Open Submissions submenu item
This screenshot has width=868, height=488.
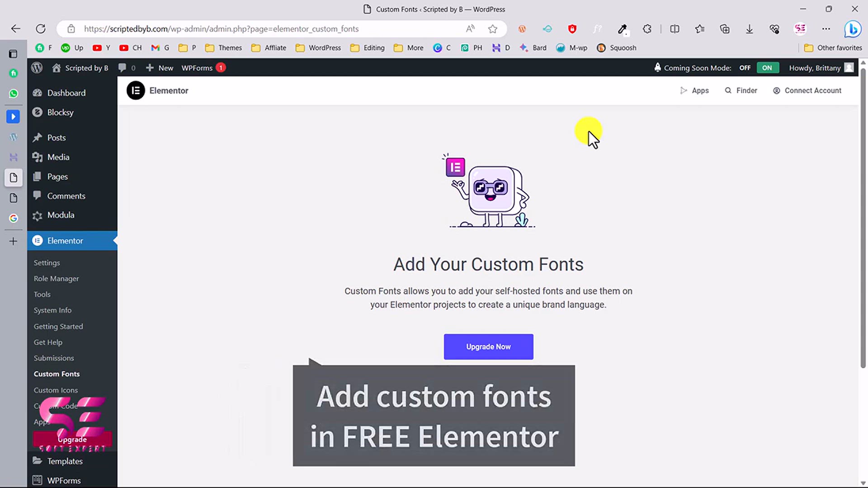tap(54, 358)
